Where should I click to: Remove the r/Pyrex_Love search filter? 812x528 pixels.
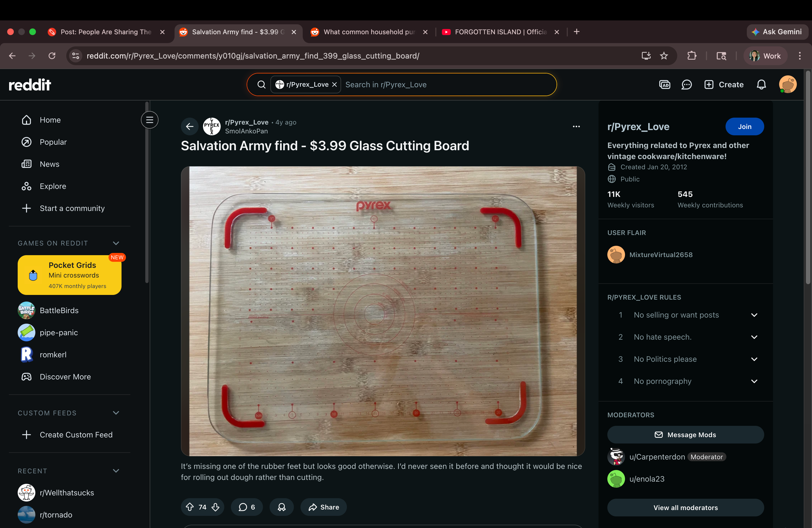(335, 85)
